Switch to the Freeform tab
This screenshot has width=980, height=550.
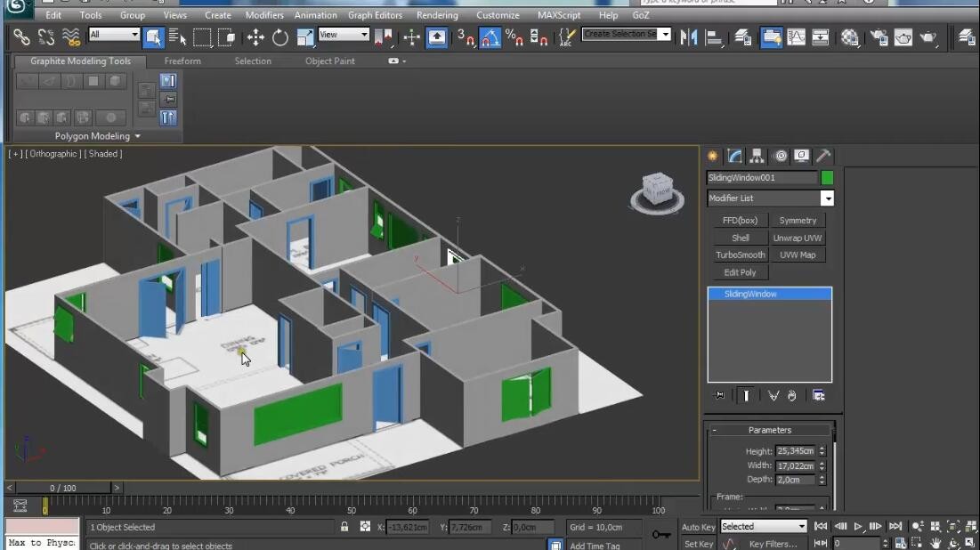pos(182,61)
